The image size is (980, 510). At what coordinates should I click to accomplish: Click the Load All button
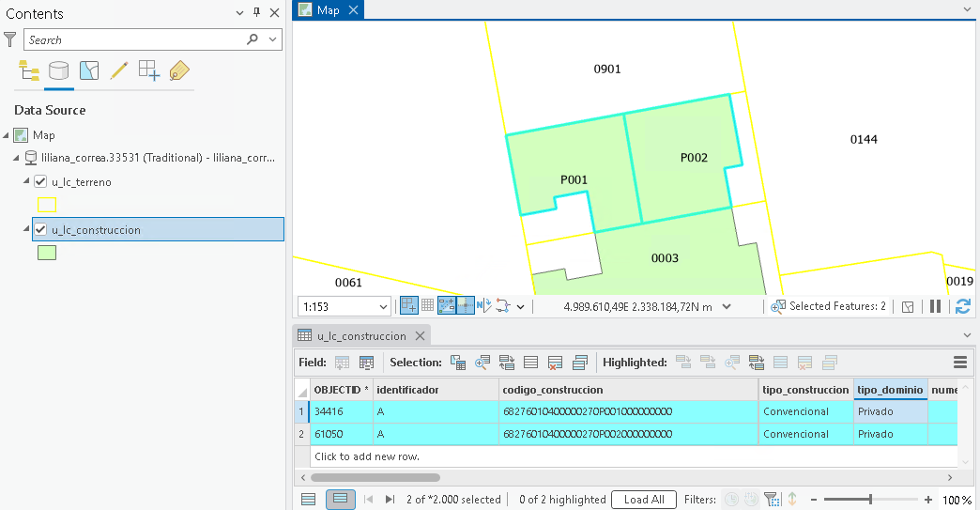[644, 500]
